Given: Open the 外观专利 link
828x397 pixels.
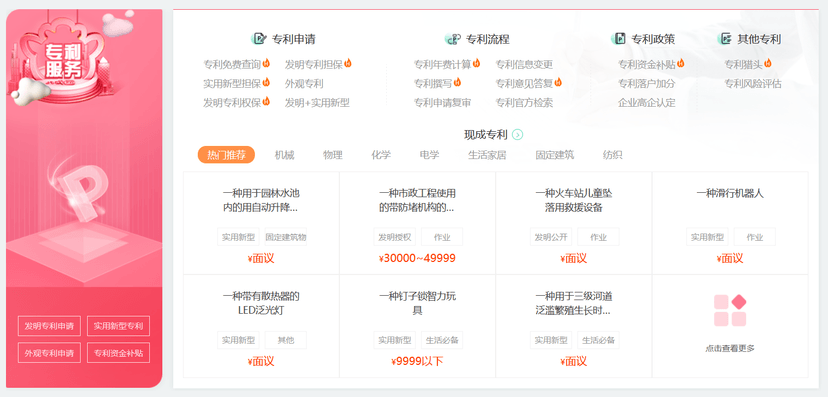Looking at the screenshot, I should coord(304,83).
